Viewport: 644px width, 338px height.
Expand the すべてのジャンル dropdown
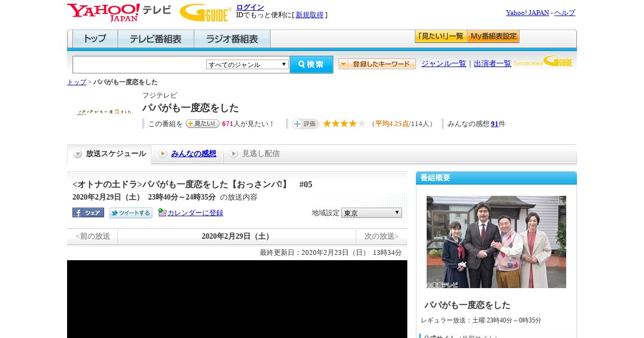point(247,64)
